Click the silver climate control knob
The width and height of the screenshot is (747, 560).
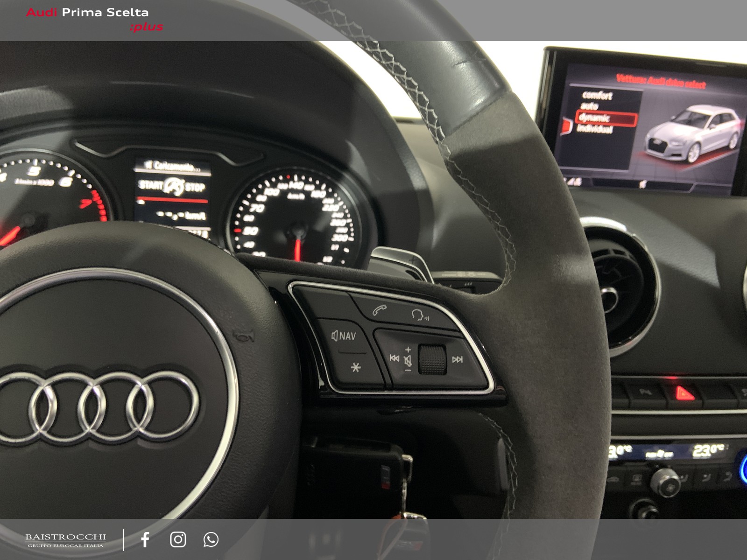click(x=665, y=482)
